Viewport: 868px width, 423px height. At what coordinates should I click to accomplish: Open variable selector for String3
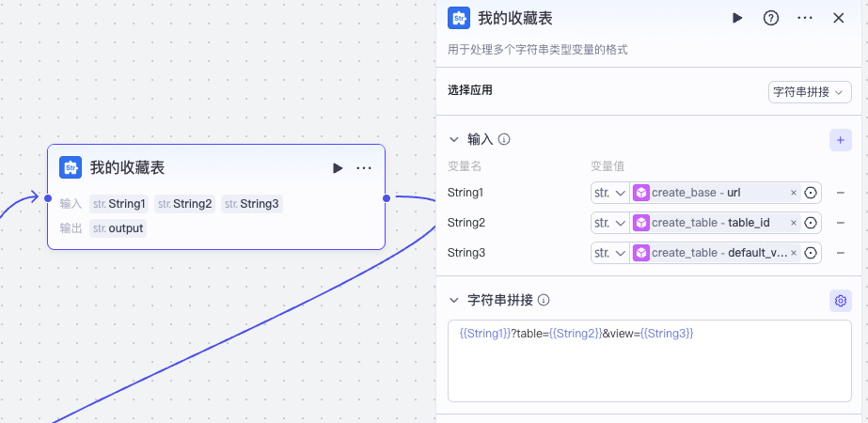[x=812, y=253]
